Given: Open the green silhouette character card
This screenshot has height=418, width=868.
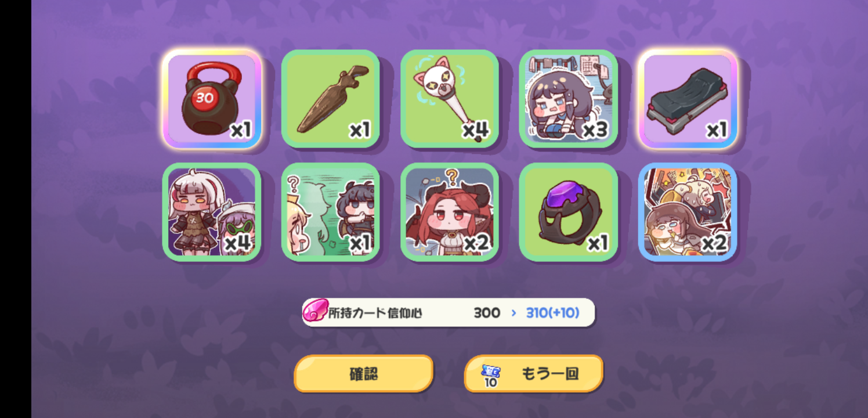Looking at the screenshot, I should 331,212.
